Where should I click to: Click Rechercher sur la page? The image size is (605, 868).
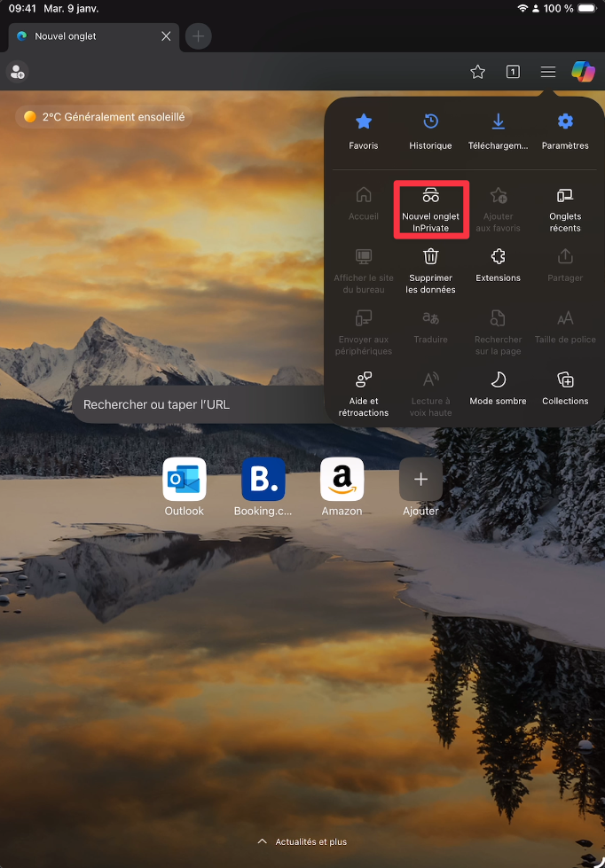coord(498,332)
